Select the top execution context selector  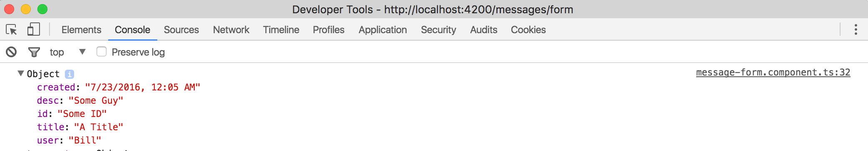pos(67,52)
